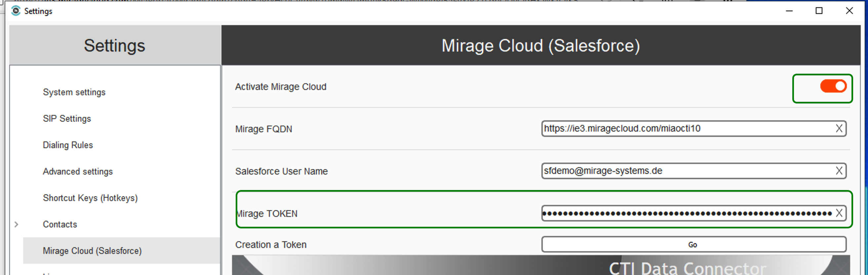Click the Go button to create a token

(x=693, y=244)
